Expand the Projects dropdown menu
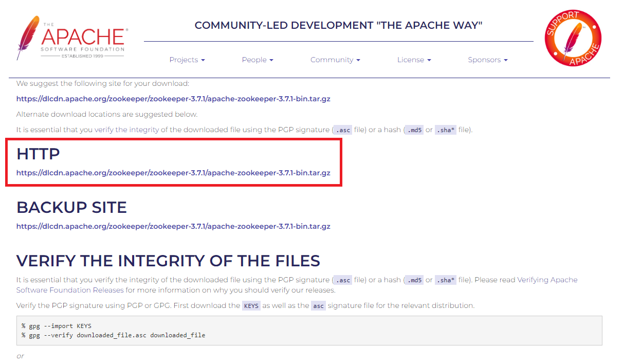The height and width of the screenshot is (364, 623). pos(187,60)
